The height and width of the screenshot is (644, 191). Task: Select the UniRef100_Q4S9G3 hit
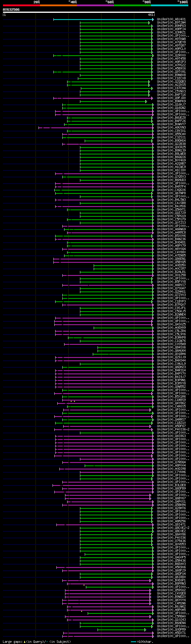171,436
